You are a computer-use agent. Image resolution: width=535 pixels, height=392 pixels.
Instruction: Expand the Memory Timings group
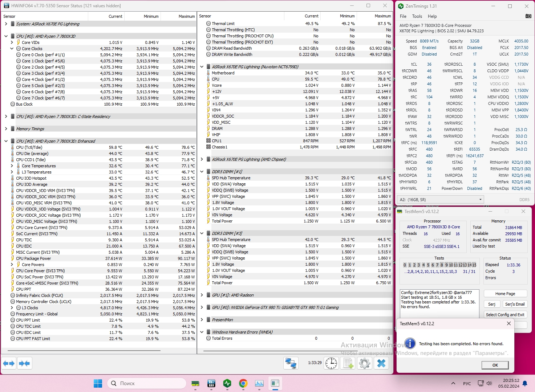[6, 129]
